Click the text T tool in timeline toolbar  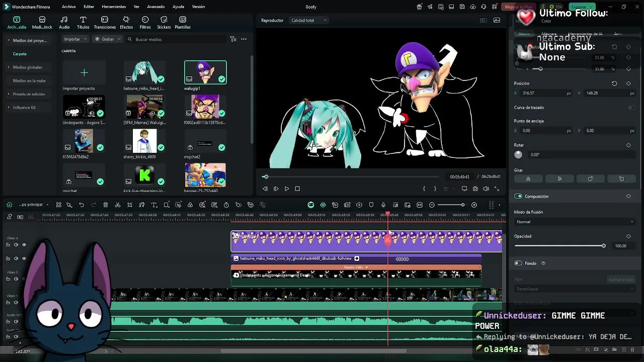coord(154,205)
